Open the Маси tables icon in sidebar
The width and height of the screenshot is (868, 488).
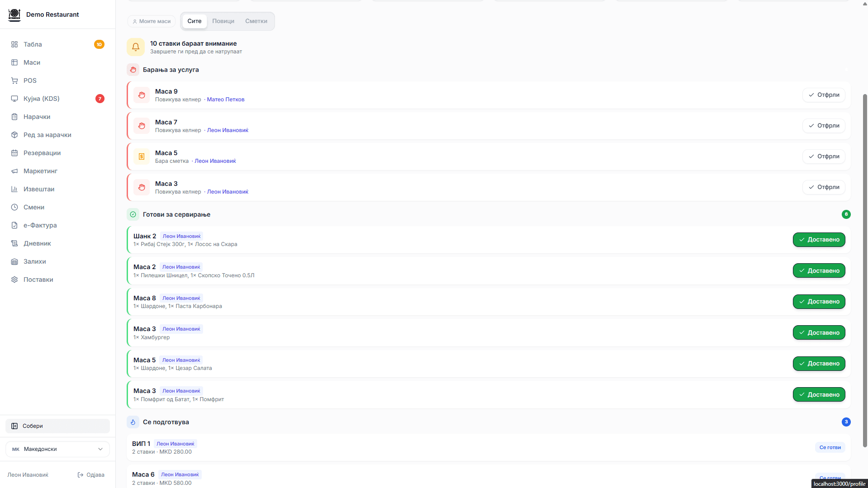(14, 62)
